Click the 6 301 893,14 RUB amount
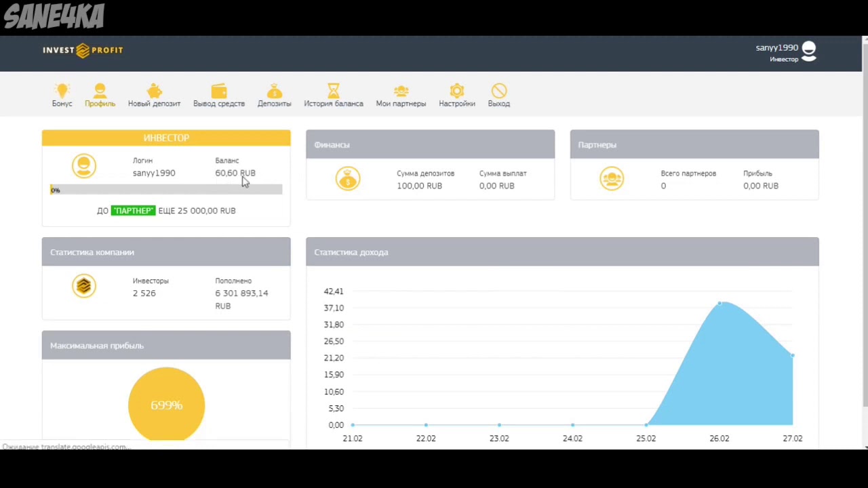This screenshot has width=868, height=488. pos(241,299)
